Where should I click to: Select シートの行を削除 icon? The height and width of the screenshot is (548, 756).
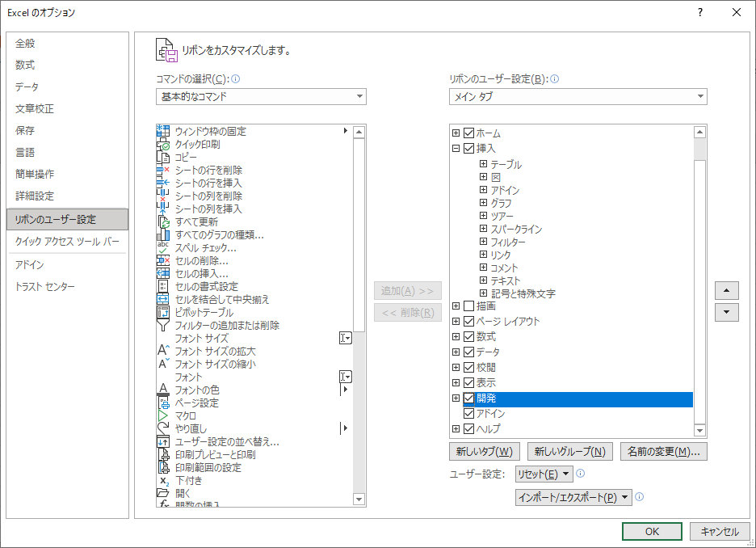coord(163,170)
